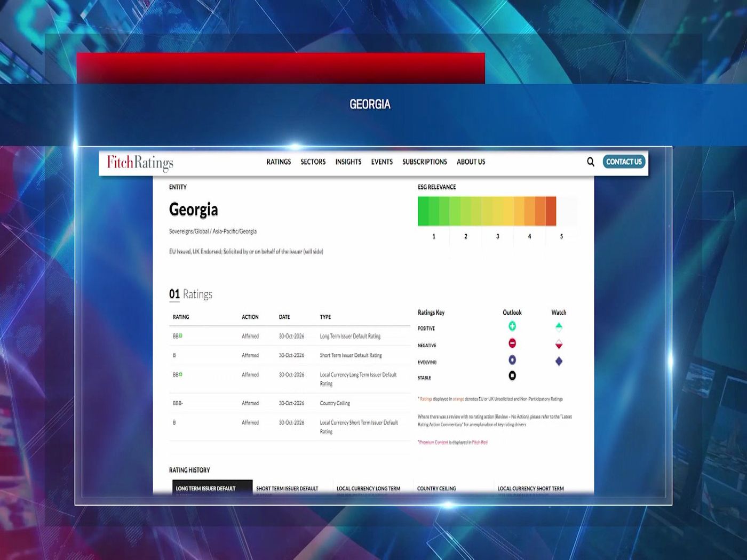This screenshot has height=560, width=747.
Task: Click the 'RATING HISTORY' section label
Action: click(x=189, y=470)
